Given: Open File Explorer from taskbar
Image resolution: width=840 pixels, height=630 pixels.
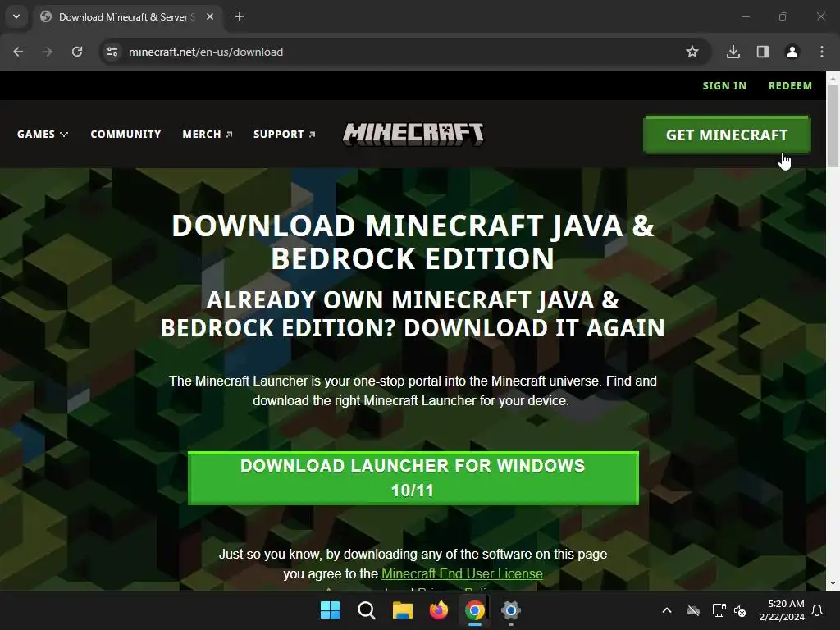Looking at the screenshot, I should (x=402, y=610).
